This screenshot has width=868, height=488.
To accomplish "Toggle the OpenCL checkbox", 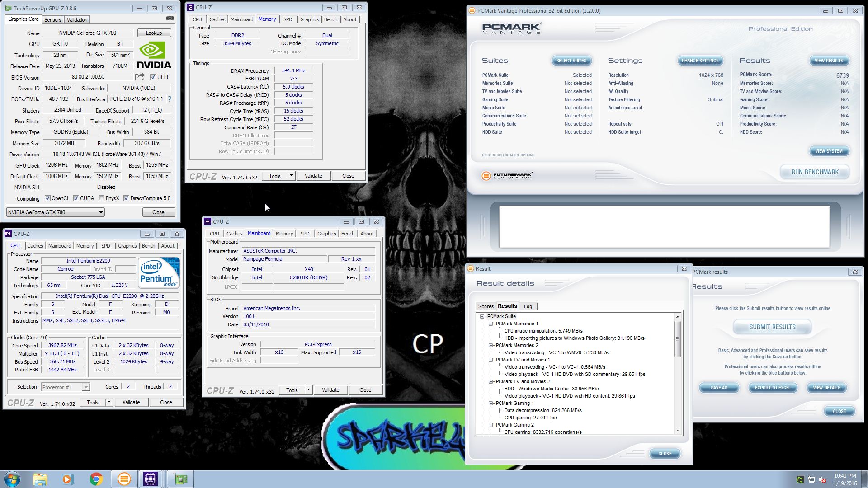I will [x=47, y=198].
